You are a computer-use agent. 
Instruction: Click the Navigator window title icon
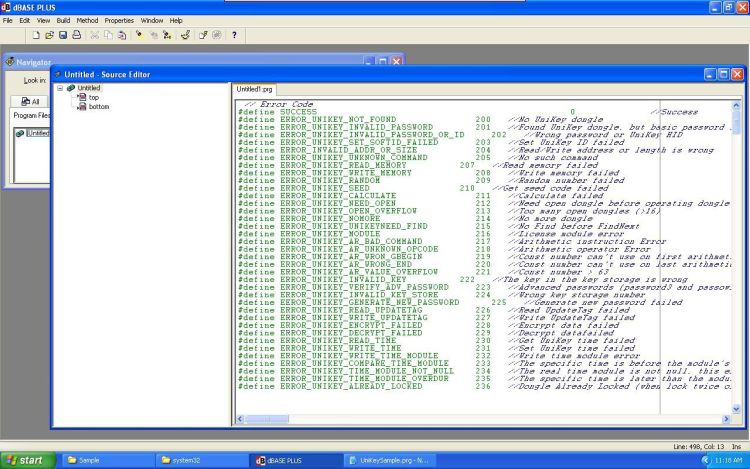tap(10, 62)
